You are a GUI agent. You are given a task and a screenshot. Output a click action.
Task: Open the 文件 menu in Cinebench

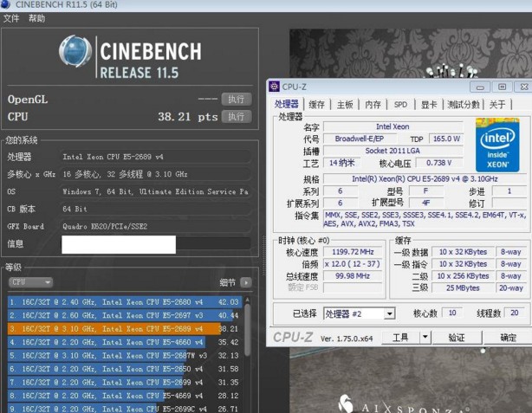11,18
